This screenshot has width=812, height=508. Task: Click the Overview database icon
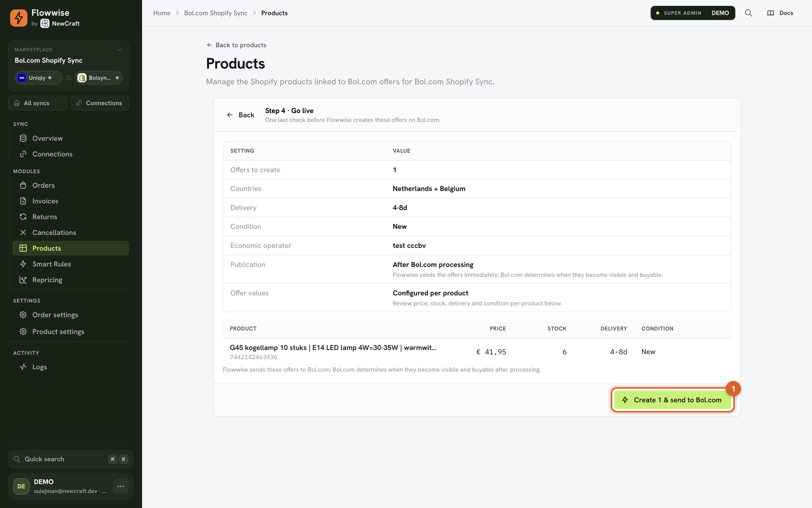click(23, 138)
